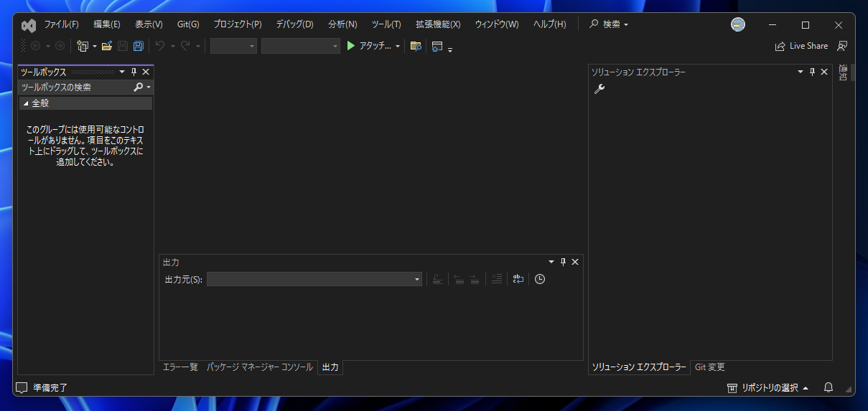Open the New Project dropdown arrow

click(x=94, y=46)
